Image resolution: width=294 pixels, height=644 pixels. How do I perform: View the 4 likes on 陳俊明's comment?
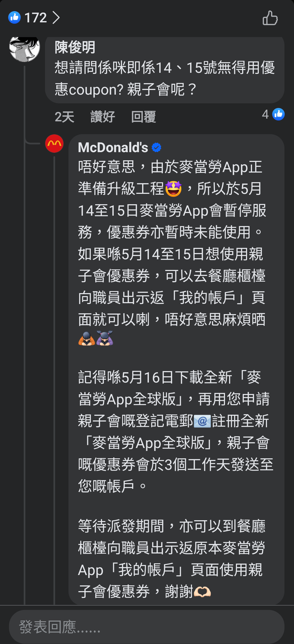[x=273, y=114]
